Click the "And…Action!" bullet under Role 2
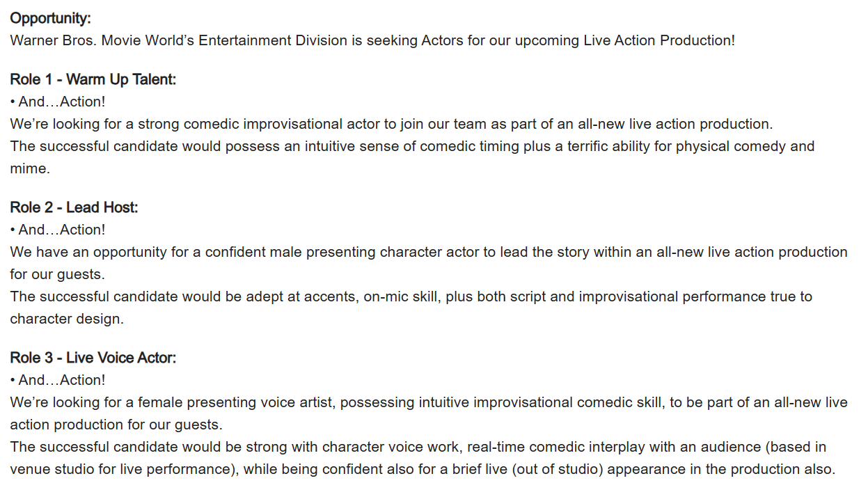 [x=62, y=230]
